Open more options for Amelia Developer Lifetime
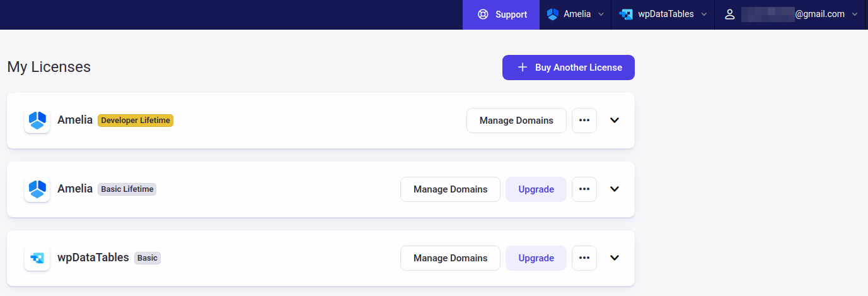Screen dimensions: 868x296 click(x=584, y=121)
